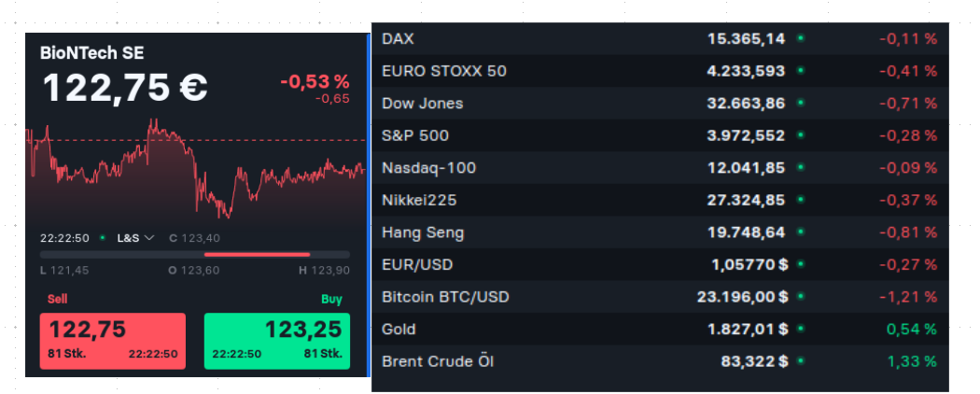Select the EUR/USD currency row
The image size is (980, 394).
(x=659, y=264)
